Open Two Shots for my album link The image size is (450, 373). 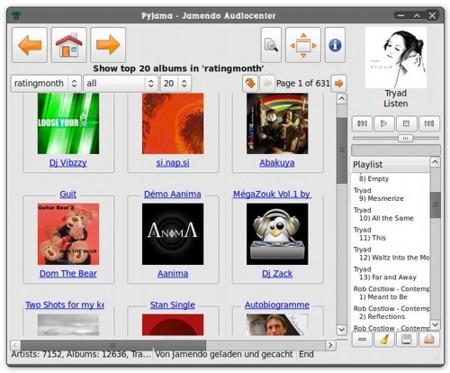pyautogui.click(x=65, y=305)
